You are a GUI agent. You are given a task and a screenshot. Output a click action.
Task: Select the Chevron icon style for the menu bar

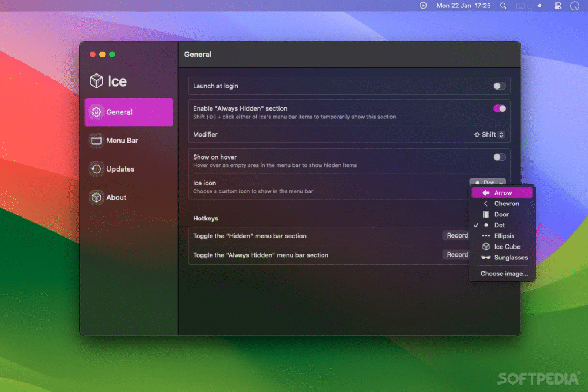pos(502,203)
